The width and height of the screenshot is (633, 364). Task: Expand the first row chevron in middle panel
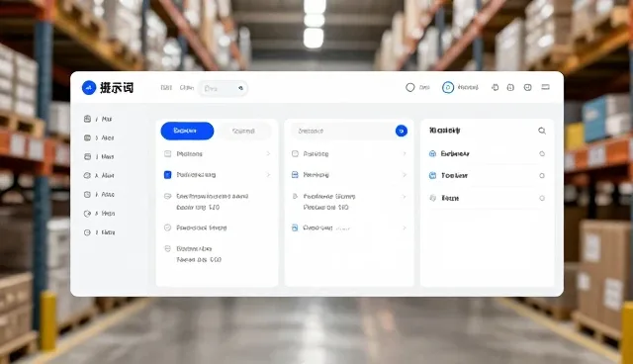click(405, 153)
